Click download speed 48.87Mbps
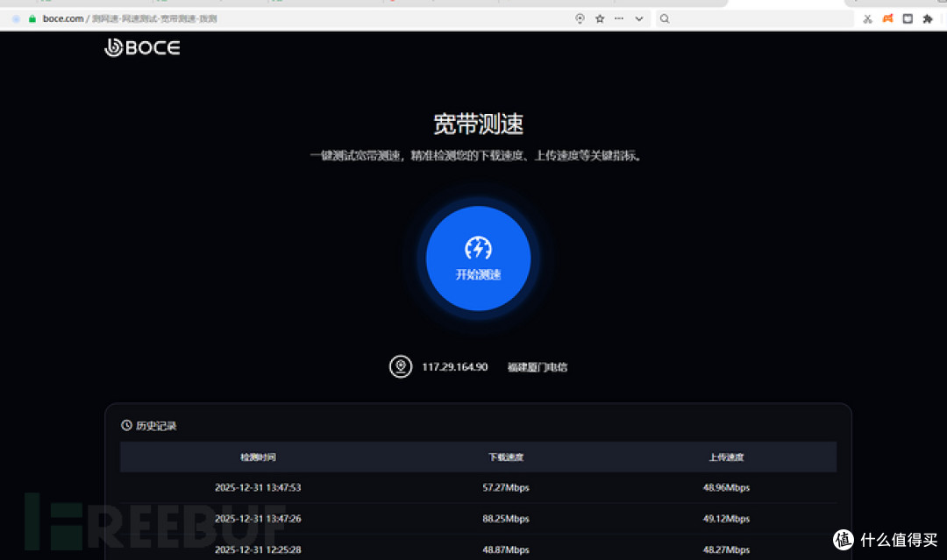Screen dimensions: 947x560 tap(506, 549)
